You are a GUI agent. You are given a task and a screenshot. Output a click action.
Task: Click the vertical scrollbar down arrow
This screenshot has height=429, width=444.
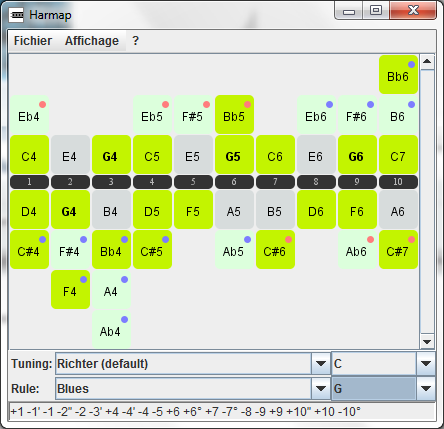click(427, 342)
